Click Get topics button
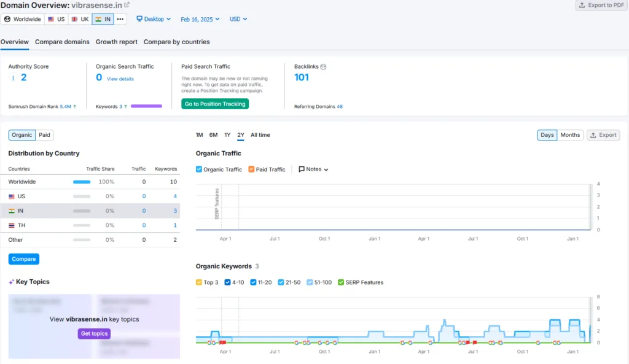 pyautogui.click(x=94, y=333)
